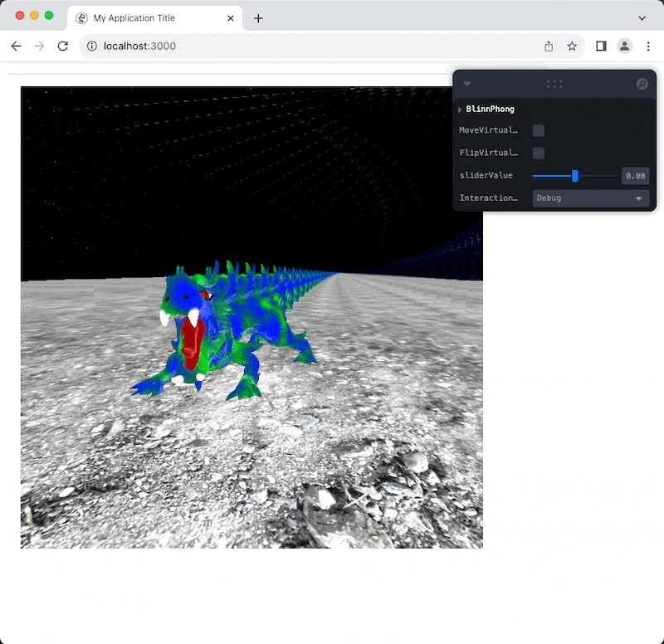
Task: Select the My Application Title tab
Action: (x=141, y=18)
